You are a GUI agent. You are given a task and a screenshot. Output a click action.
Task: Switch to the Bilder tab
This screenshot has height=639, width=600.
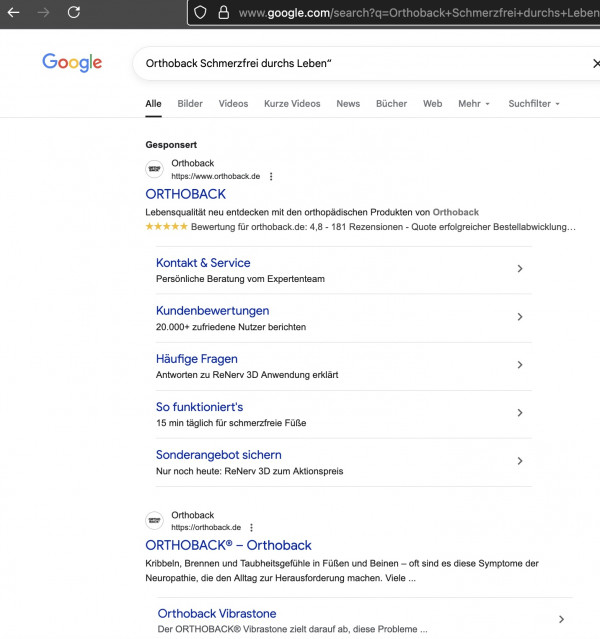click(x=190, y=104)
